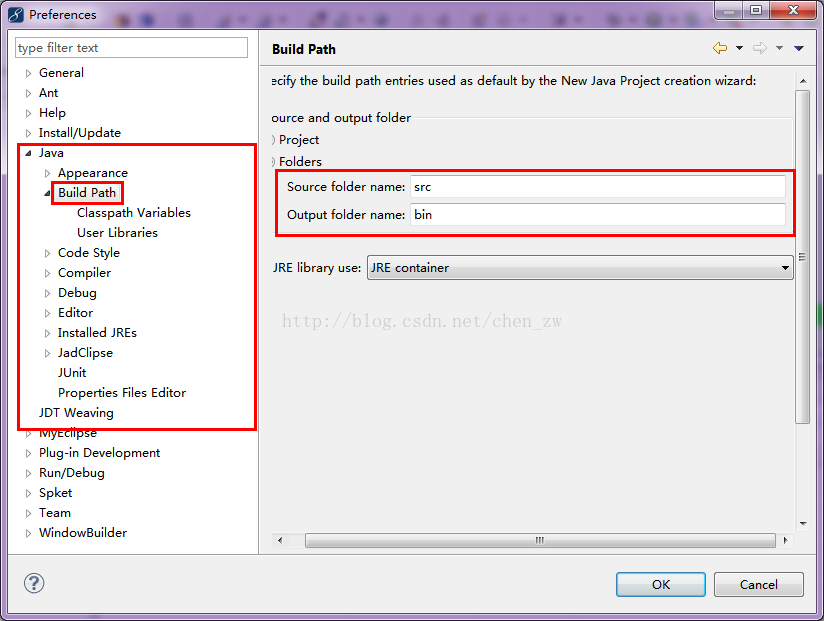Select the Build Path tree item

(87, 192)
